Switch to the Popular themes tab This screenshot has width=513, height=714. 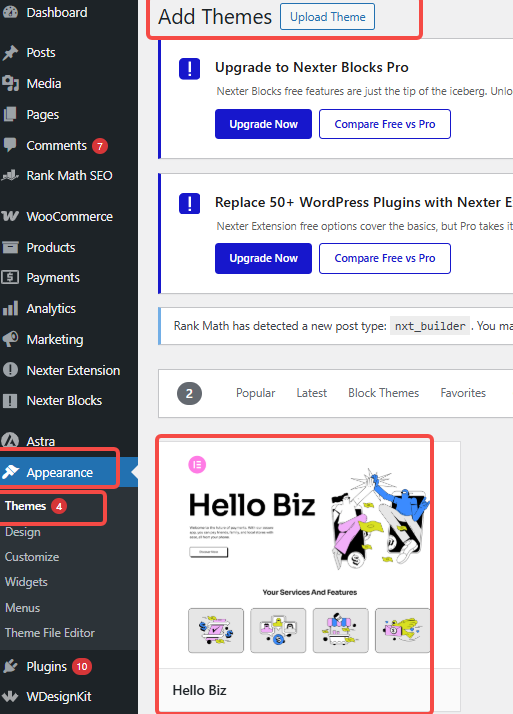[255, 393]
